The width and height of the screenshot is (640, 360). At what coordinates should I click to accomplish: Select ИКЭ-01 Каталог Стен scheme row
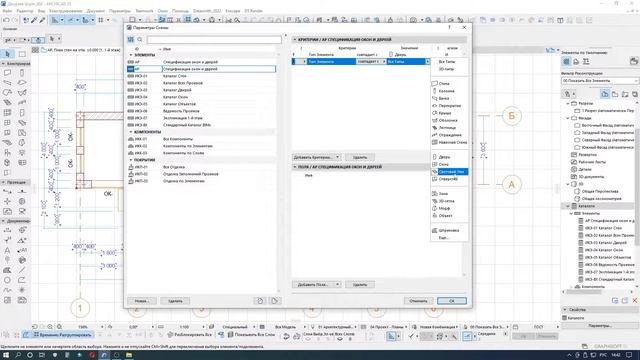click(x=202, y=76)
